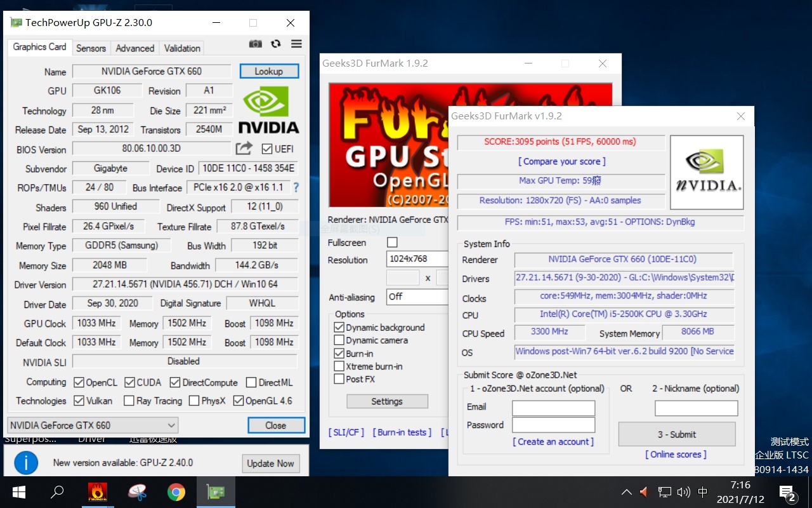Toggle the OpenGL 4.6 checkbox
The image size is (812, 508).
point(239,401)
